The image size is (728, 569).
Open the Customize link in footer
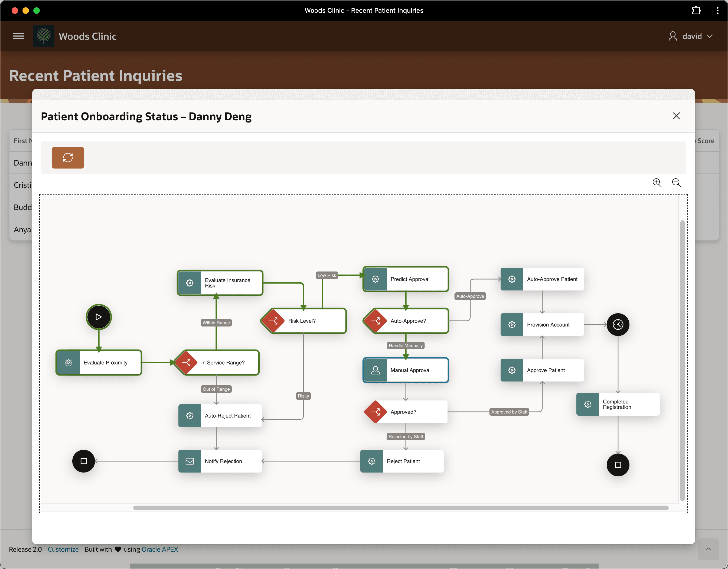[x=63, y=549]
